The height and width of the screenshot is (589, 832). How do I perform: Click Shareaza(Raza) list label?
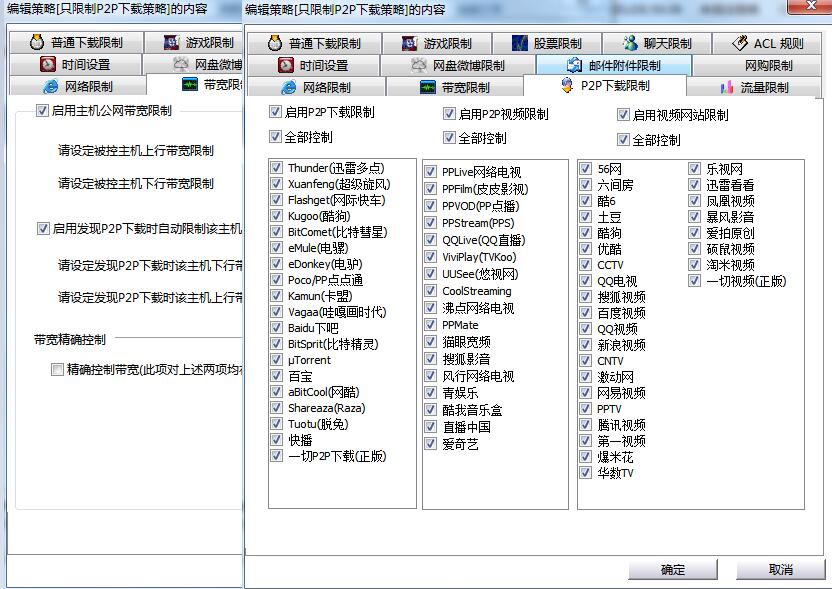click(326, 408)
